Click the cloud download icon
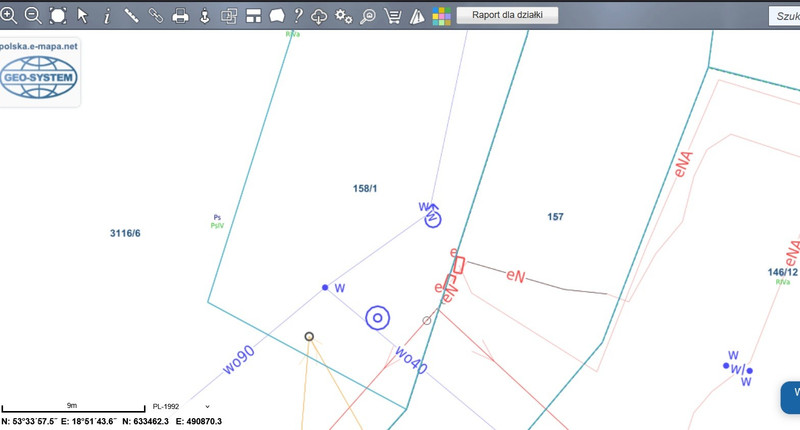This screenshot has width=800, height=430. (320, 16)
